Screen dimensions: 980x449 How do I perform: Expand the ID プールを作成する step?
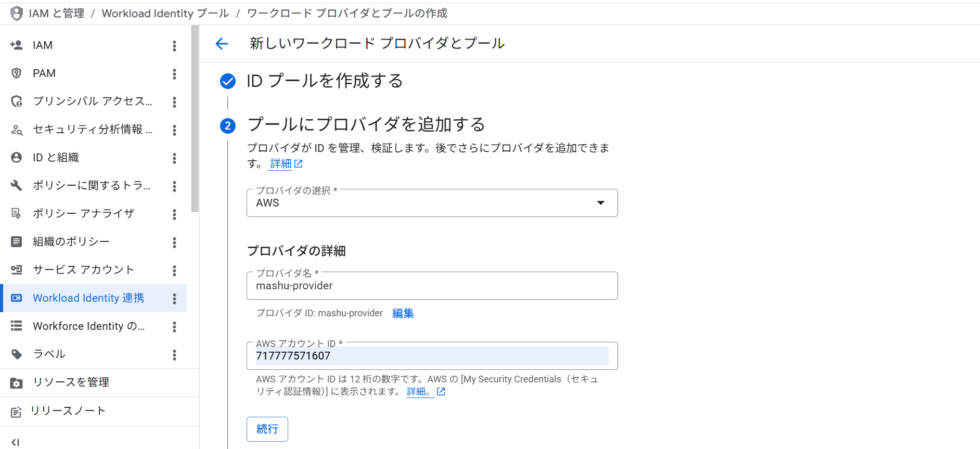point(325,81)
